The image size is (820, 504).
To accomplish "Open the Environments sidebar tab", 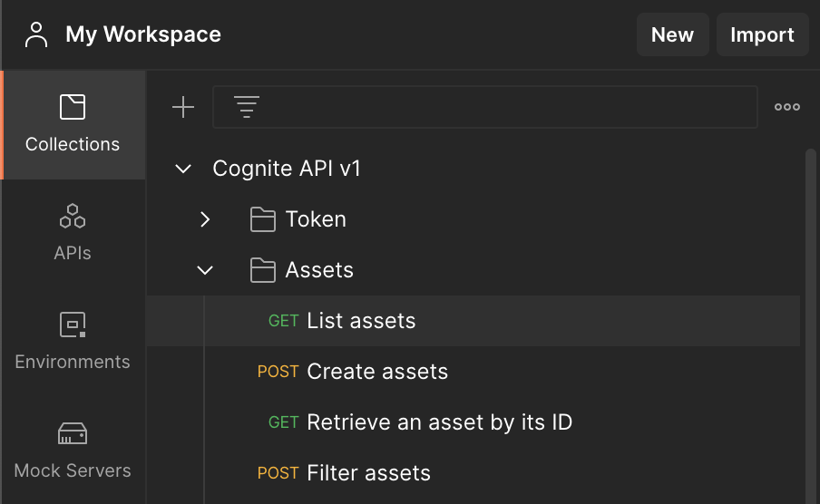I will (x=73, y=342).
